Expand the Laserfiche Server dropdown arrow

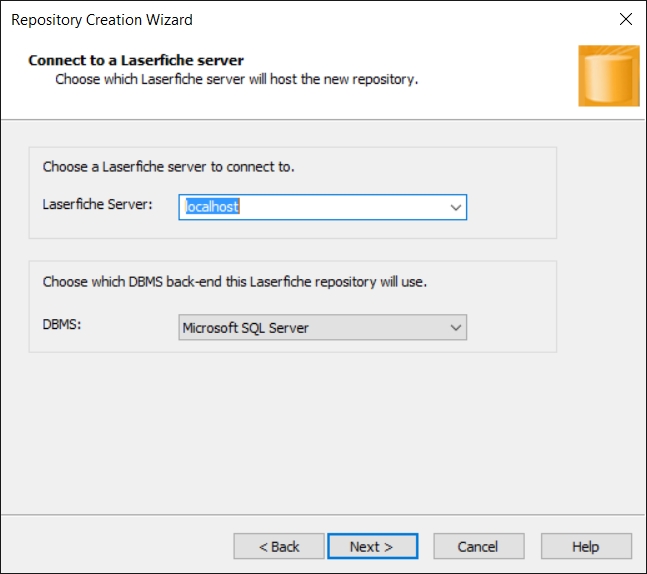(456, 207)
